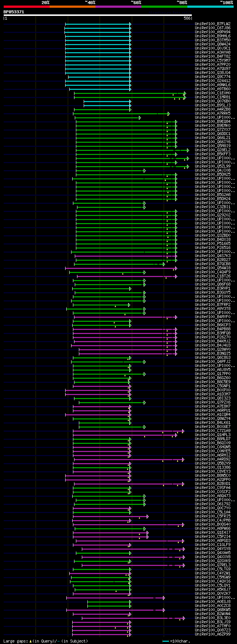Click the UniRef100_C1MR81 label

point(213,97)
